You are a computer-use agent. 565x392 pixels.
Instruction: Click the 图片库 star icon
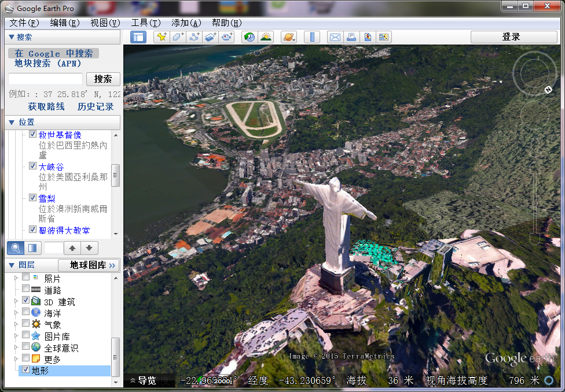[36, 335]
